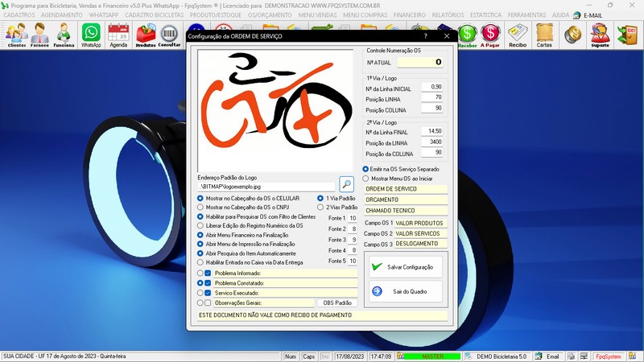Open the FERRAMENTAS menu

[527, 15]
